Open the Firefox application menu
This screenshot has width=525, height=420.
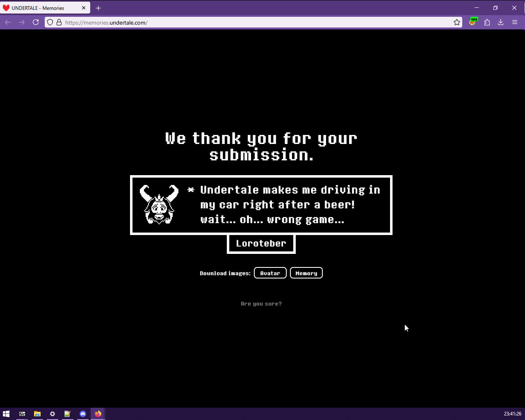pyautogui.click(x=515, y=23)
